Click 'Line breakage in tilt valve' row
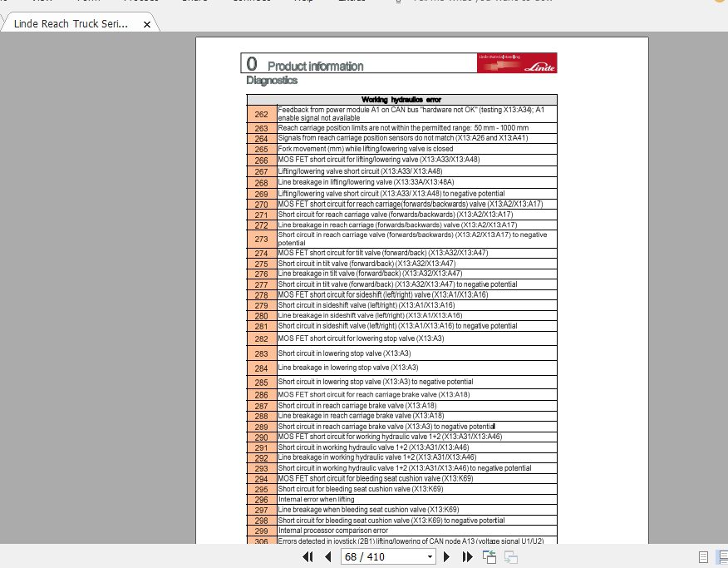 click(370, 274)
